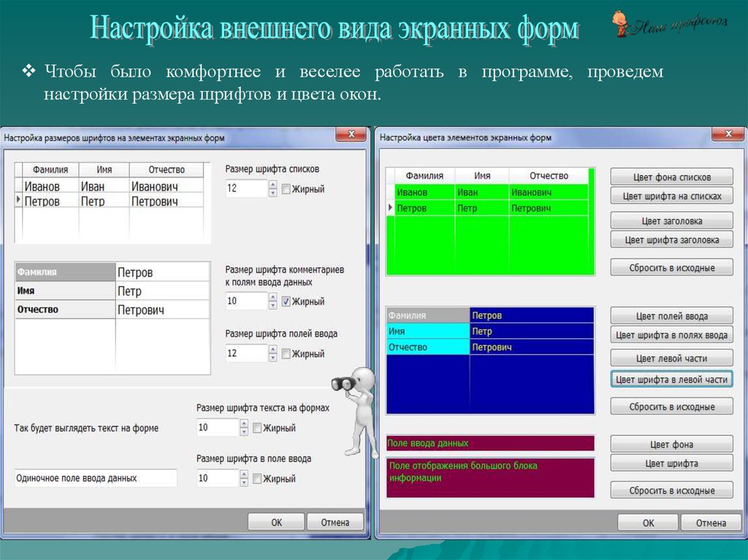Close the font size settings window

pyautogui.click(x=351, y=134)
